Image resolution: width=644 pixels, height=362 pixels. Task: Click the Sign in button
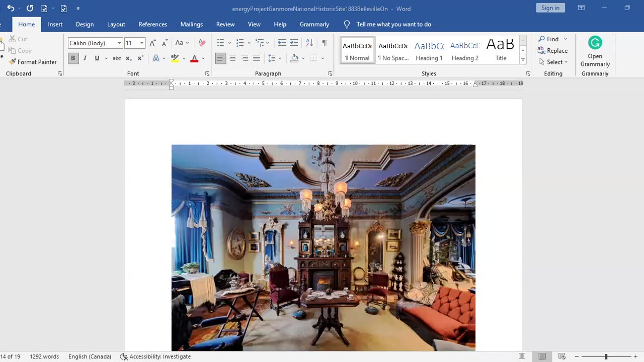[x=550, y=8]
